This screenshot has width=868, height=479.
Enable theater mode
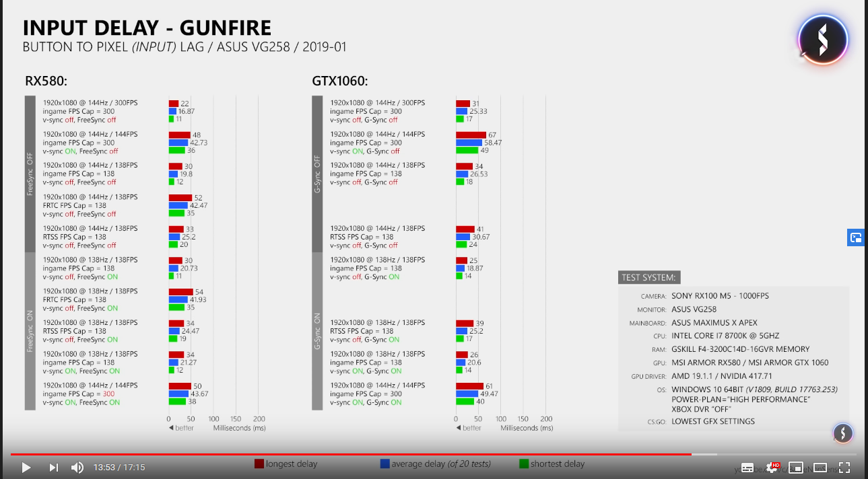pos(820,468)
